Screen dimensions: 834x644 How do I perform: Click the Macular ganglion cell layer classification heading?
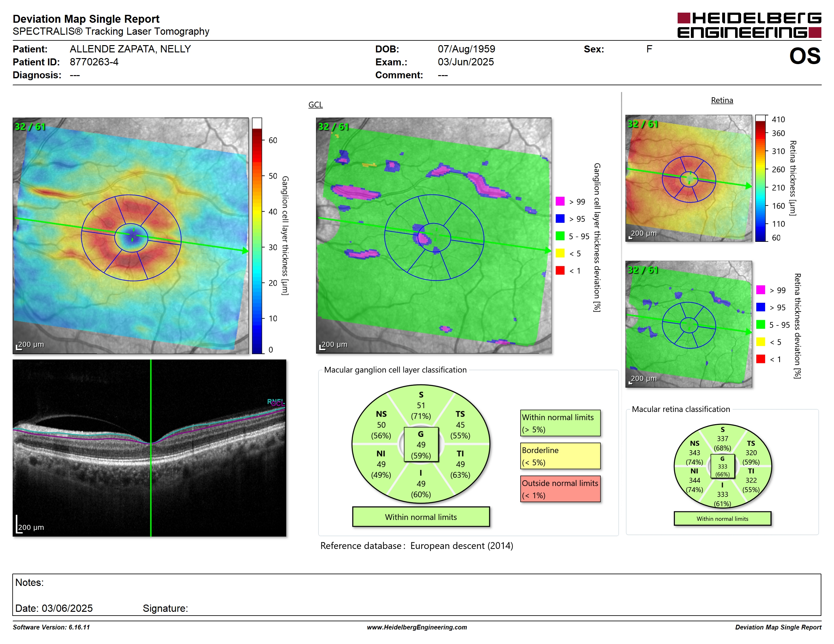click(x=395, y=370)
